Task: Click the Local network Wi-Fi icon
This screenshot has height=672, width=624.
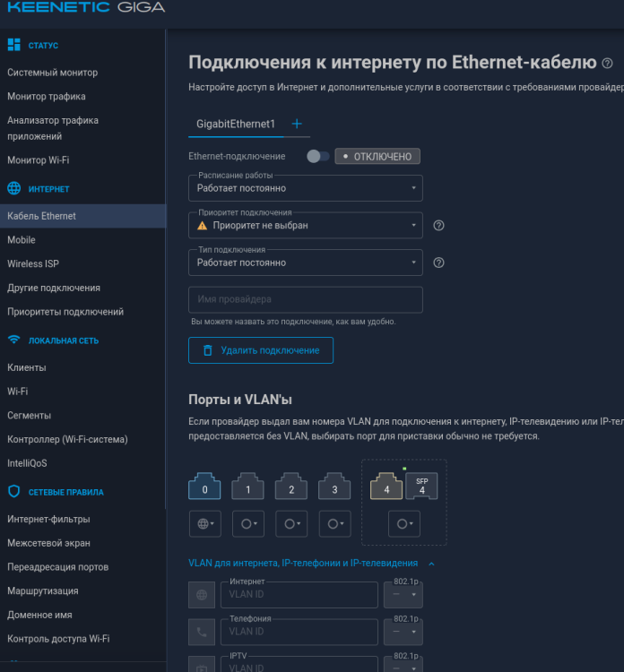Action: pos(13,340)
